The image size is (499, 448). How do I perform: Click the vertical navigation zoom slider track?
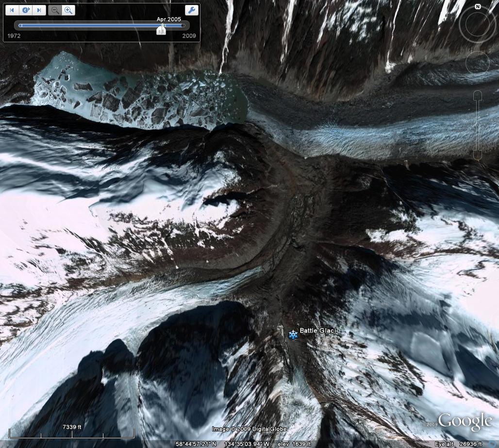(478, 126)
